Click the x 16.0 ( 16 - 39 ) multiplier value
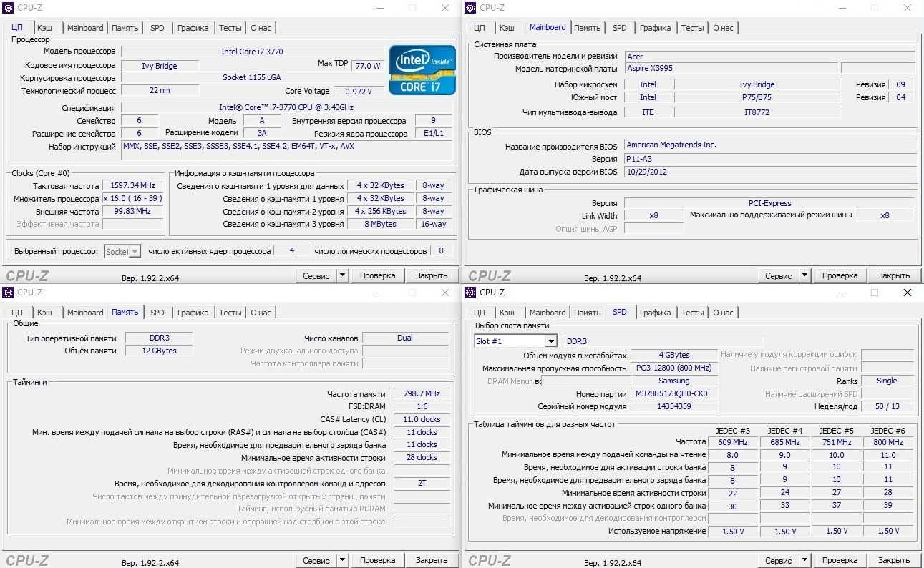This screenshot has width=924, height=568. (x=133, y=198)
